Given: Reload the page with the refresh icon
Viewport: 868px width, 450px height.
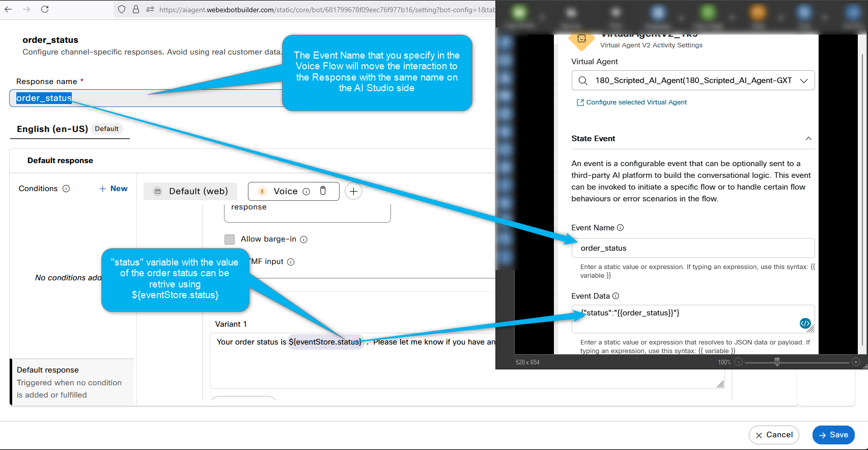Looking at the screenshot, I should pos(45,9).
